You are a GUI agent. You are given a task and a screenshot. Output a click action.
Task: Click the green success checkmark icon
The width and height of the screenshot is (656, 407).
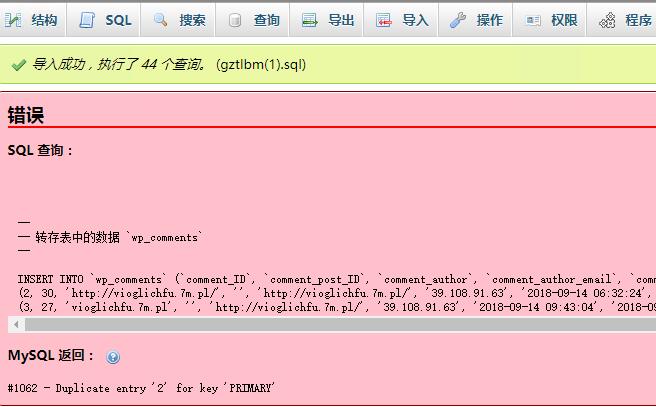coord(18,65)
